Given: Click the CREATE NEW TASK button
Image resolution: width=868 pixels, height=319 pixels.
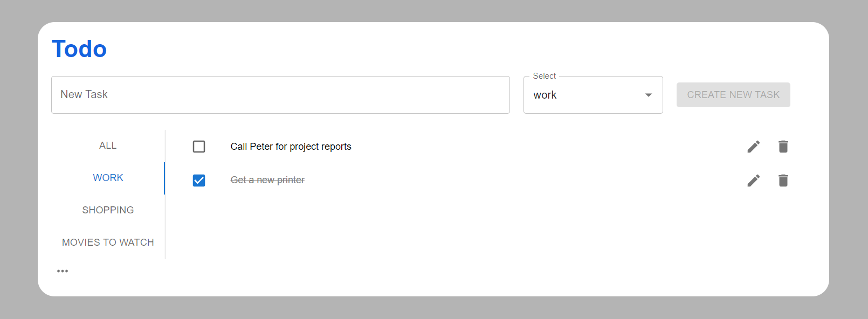Looking at the screenshot, I should click(733, 95).
